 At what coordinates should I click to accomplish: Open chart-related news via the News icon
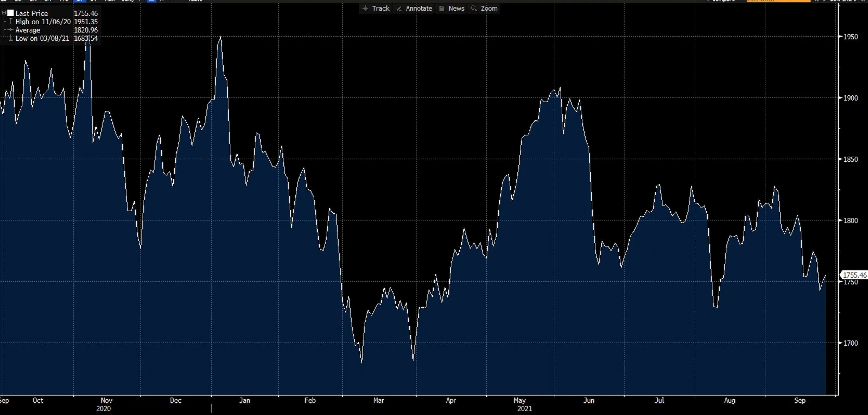[451, 8]
